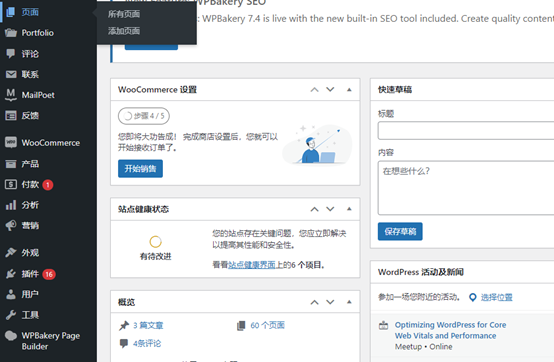This screenshot has width=554, height=362.
Task: Move 概览 widget down
Action: (x=330, y=302)
